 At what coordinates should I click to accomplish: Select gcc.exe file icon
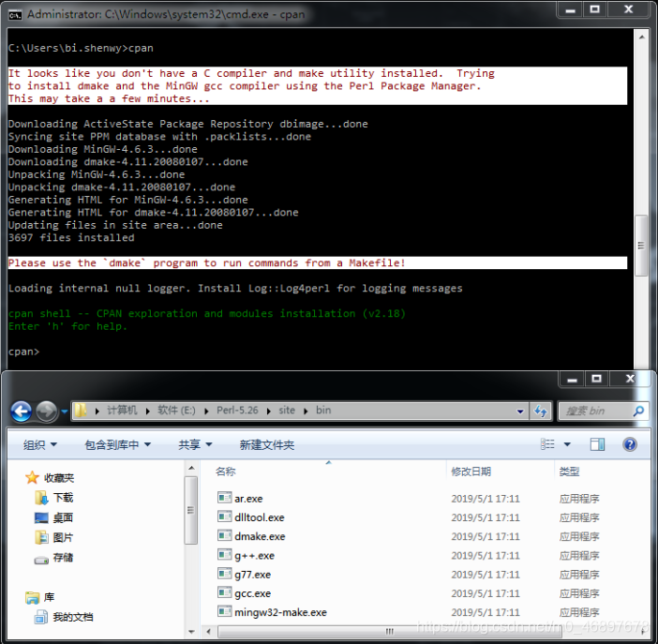225,592
